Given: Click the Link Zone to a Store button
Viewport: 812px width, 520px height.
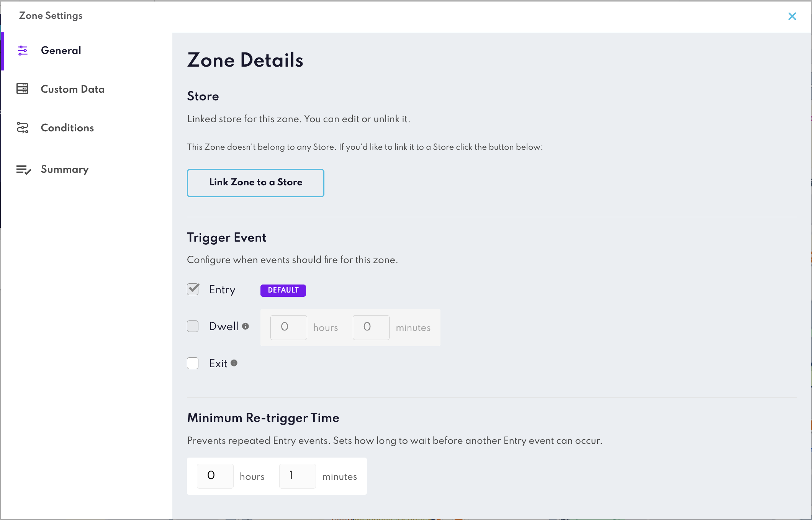Looking at the screenshot, I should click(x=255, y=183).
